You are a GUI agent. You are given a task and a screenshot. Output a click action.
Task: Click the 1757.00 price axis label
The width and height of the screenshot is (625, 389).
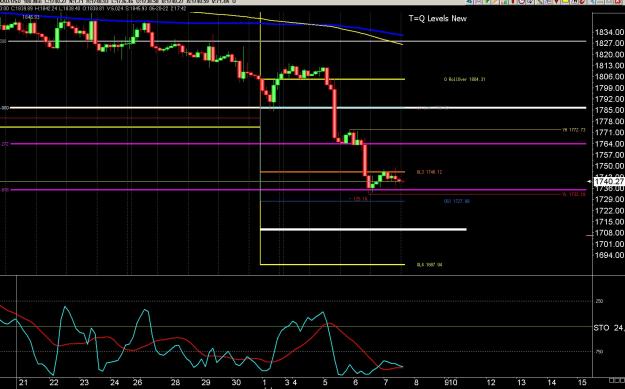609,155
